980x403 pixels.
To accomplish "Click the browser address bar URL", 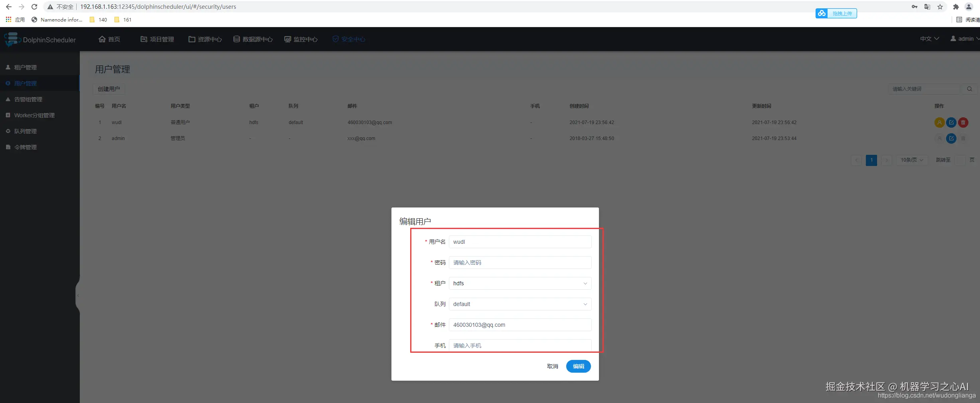I will pos(158,7).
